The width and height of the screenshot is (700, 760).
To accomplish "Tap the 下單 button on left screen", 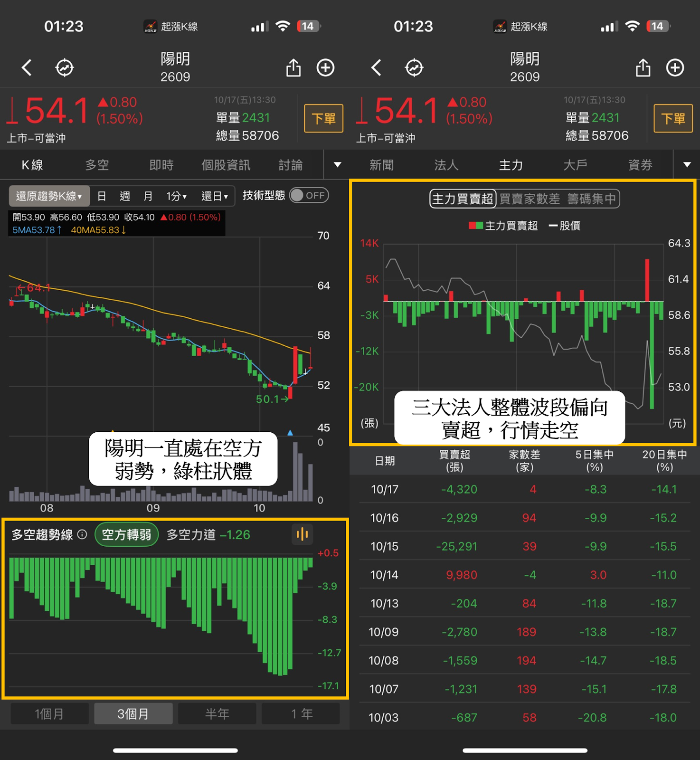I will pos(324,118).
